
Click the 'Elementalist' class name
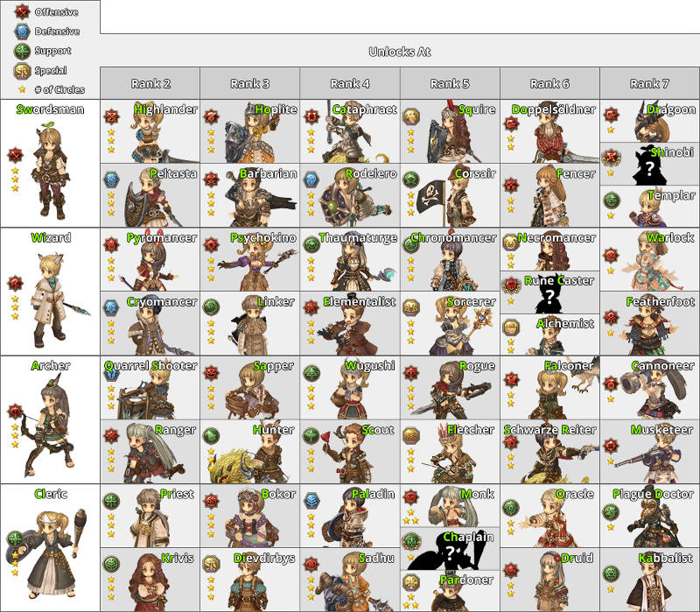360,302
